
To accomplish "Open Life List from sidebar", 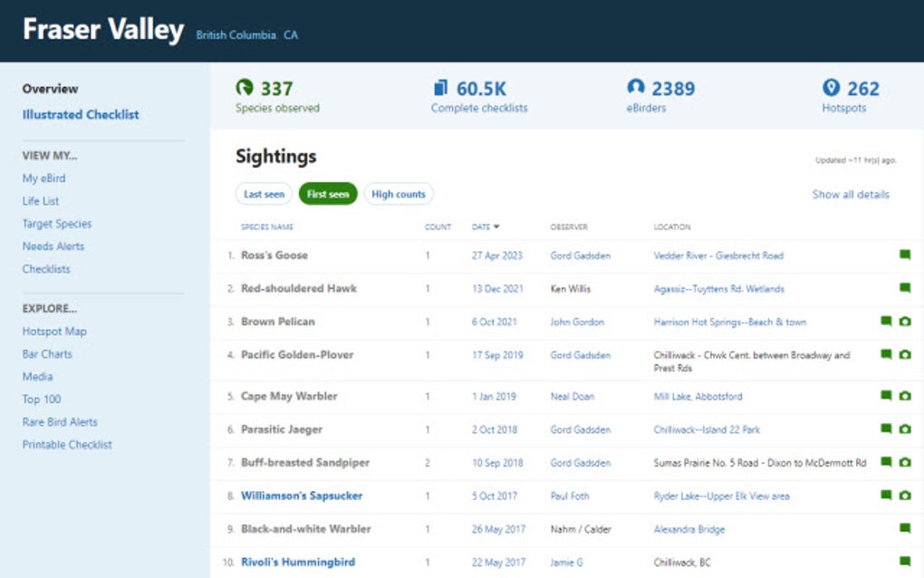I will (x=41, y=201).
